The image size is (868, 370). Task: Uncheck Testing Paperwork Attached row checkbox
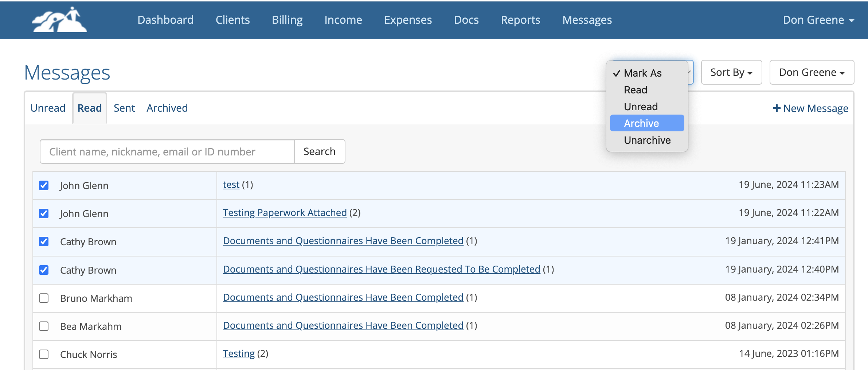(44, 213)
